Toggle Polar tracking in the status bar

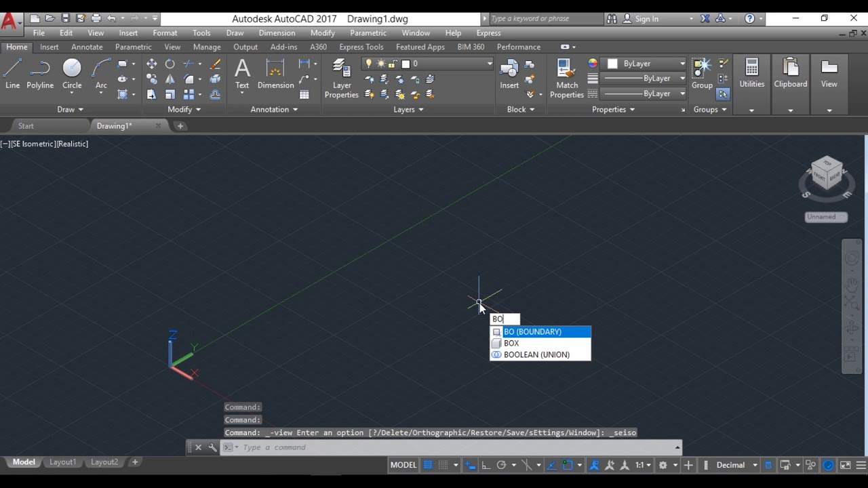click(501, 465)
